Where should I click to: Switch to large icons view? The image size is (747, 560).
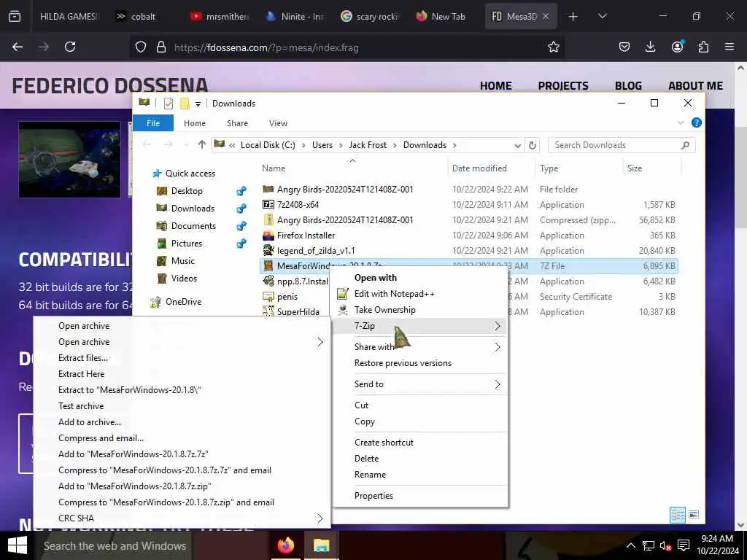(x=694, y=515)
